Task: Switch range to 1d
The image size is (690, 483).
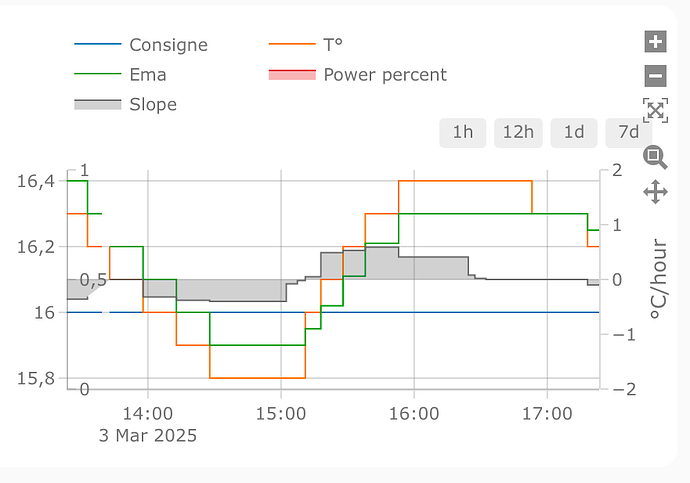Action: click(x=574, y=132)
